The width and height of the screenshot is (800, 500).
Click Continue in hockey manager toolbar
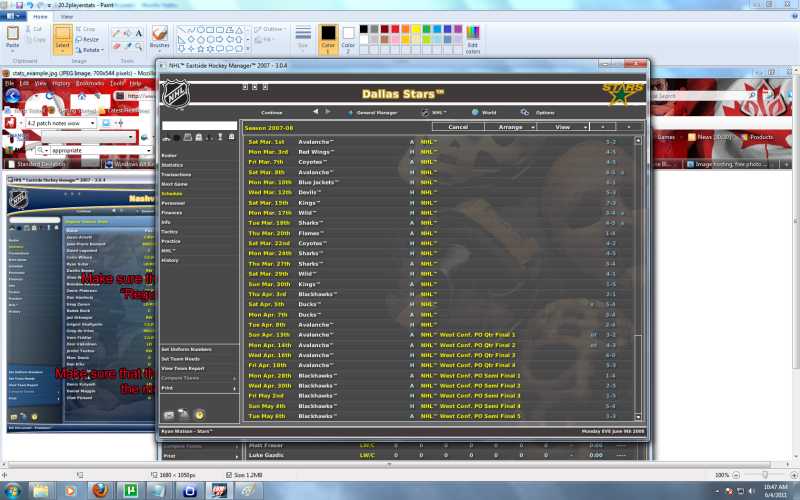(272, 112)
